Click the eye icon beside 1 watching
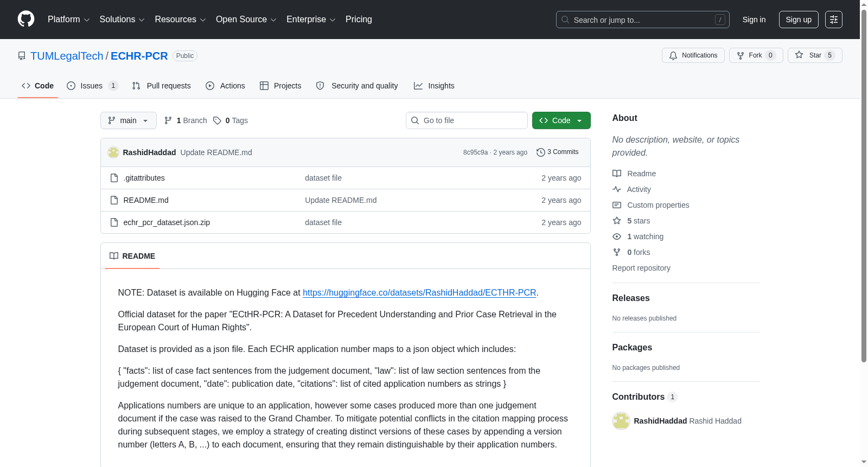This screenshot has height=467, width=868. tap(617, 236)
